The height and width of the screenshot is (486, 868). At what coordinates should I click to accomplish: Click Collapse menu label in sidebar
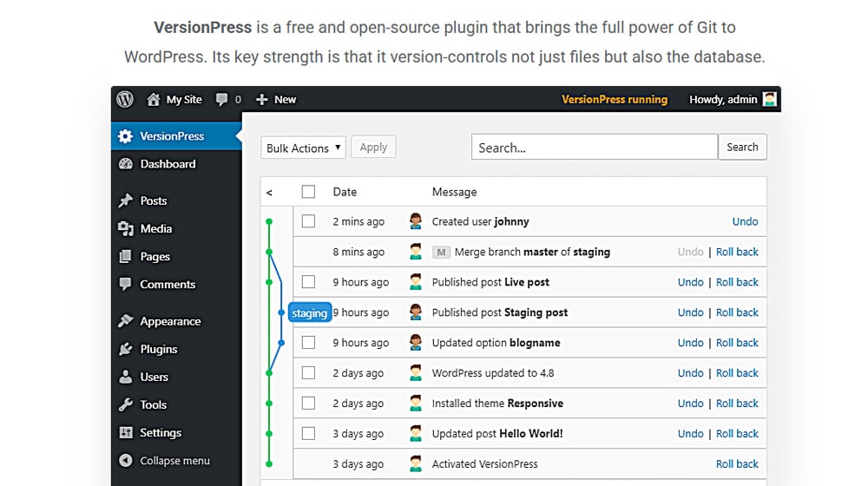[175, 461]
